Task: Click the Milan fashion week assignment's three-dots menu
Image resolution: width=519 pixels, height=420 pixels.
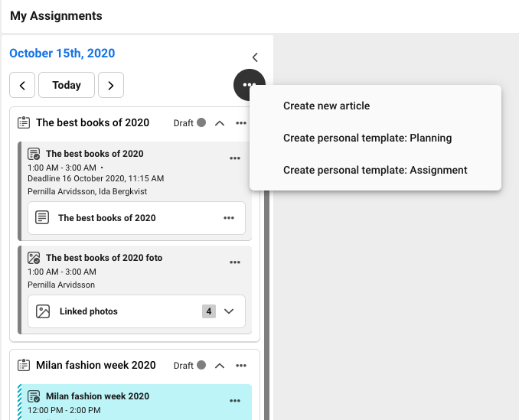Action: pos(235,401)
